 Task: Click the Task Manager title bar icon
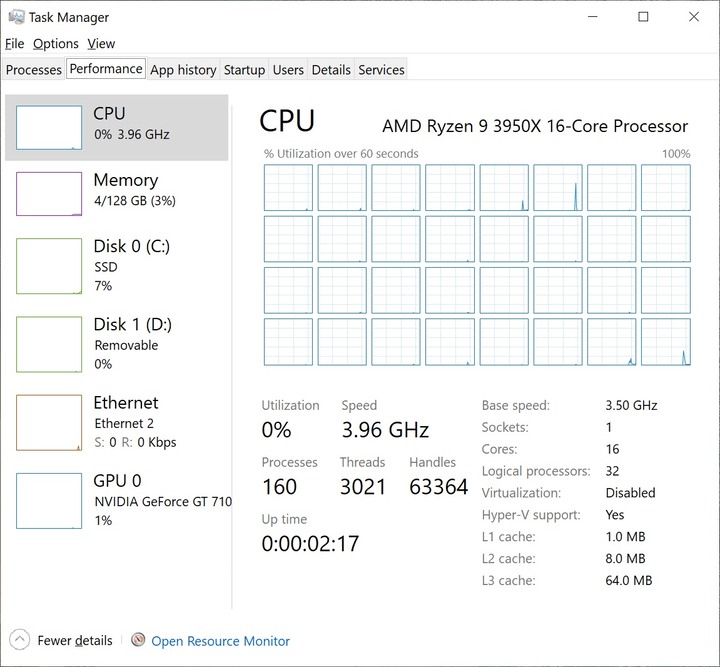pyautogui.click(x=16, y=17)
